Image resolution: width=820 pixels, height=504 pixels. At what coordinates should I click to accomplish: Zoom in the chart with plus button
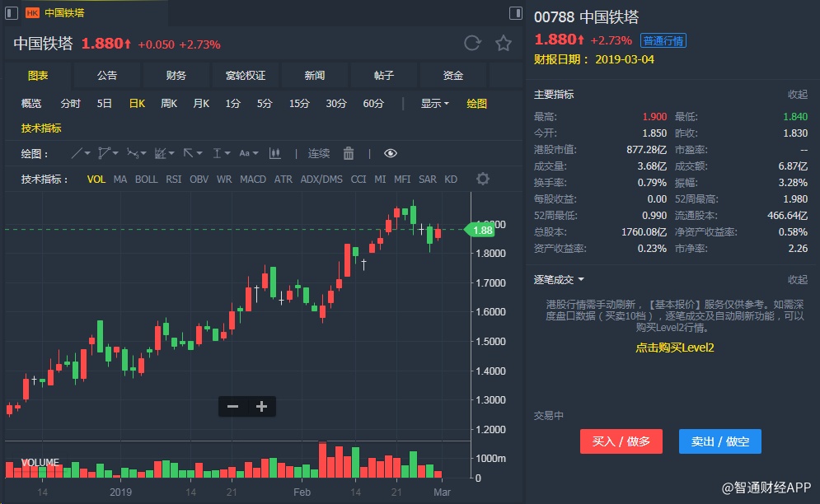(262, 406)
